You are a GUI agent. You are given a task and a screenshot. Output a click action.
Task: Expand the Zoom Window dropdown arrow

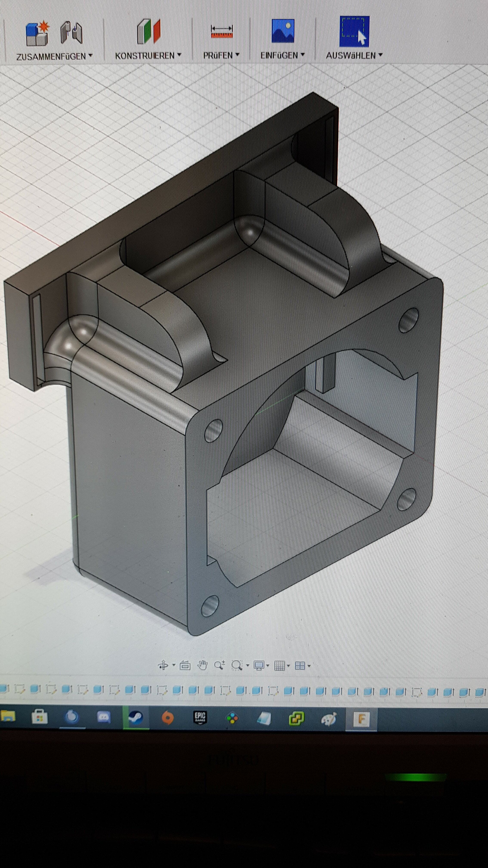click(x=248, y=665)
